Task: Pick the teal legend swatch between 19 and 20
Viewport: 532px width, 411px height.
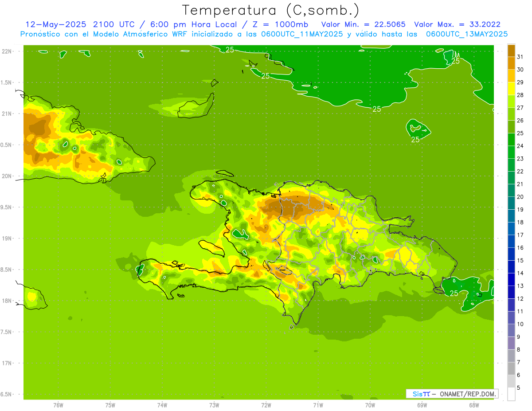Action: click(x=511, y=203)
